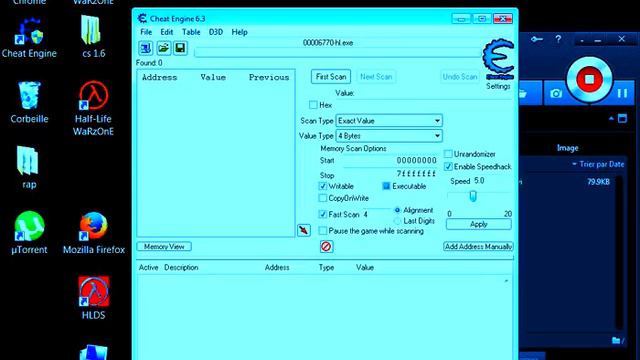Open the cs 1.6 desktop folder
The height and width of the screenshot is (360, 640).
93,37
